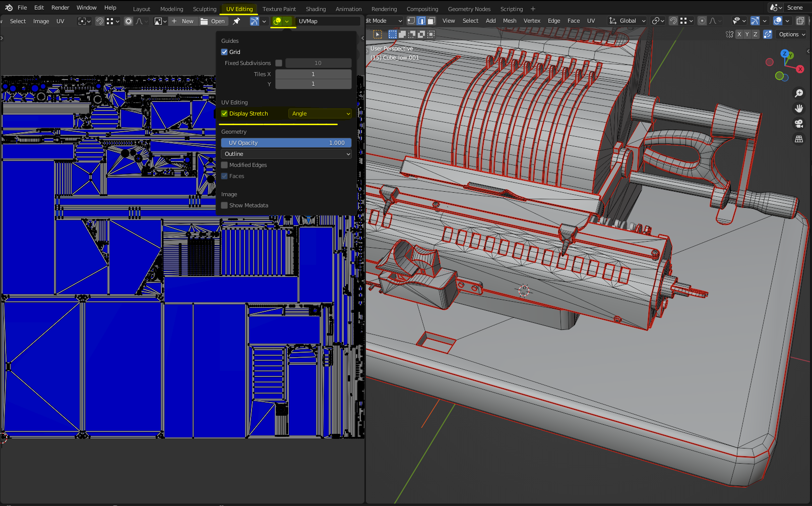Switch to the Shading workspace tab

316,9
